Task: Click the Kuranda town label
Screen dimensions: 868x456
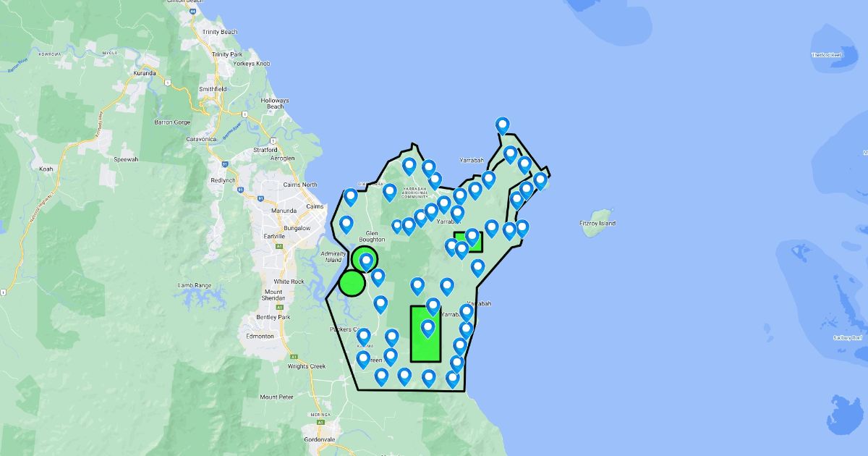Action: coord(146,74)
